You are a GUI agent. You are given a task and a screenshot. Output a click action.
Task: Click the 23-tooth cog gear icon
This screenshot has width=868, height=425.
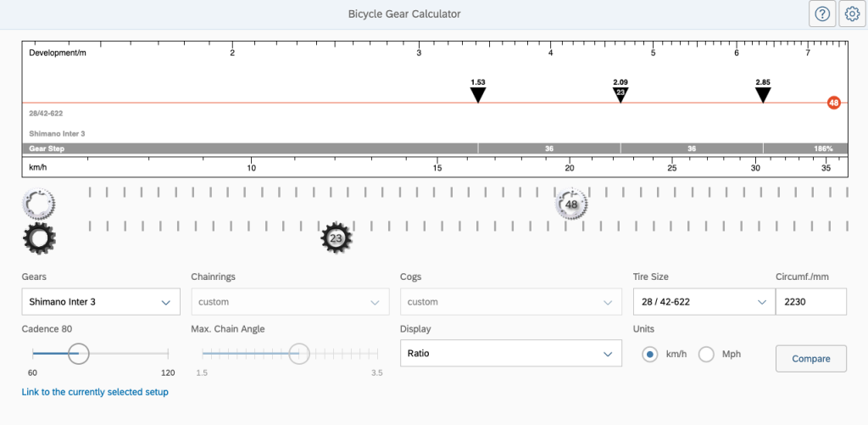click(x=336, y=238)
